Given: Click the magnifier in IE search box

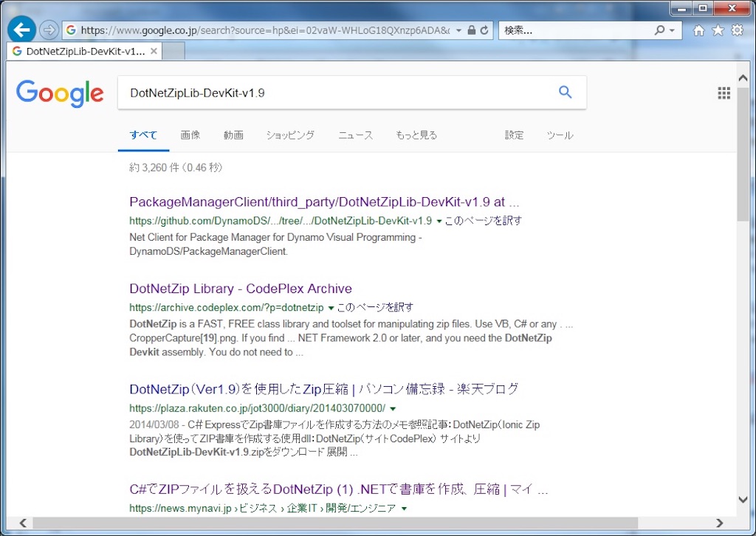Looking at the screenshot, I should (x=659, y=30).
